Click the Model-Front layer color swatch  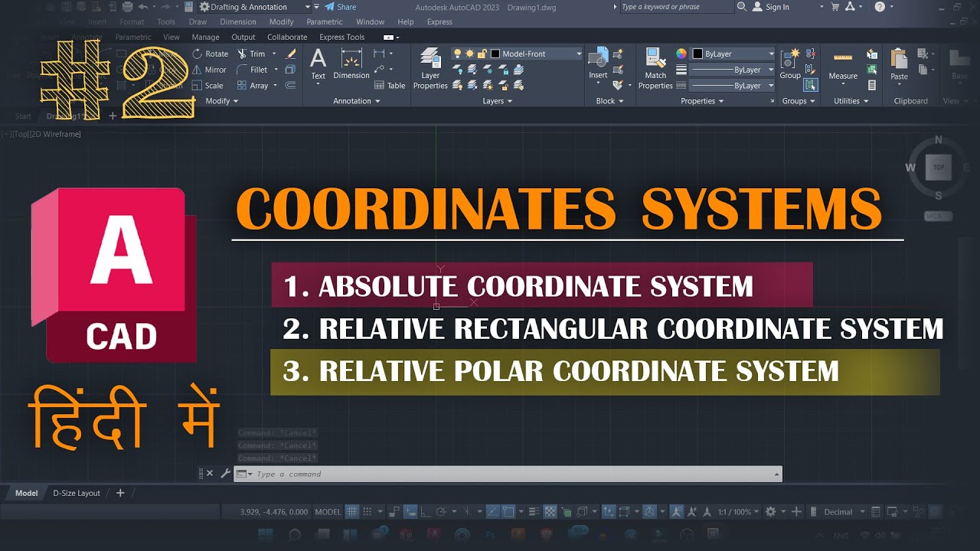click(495, 54)
